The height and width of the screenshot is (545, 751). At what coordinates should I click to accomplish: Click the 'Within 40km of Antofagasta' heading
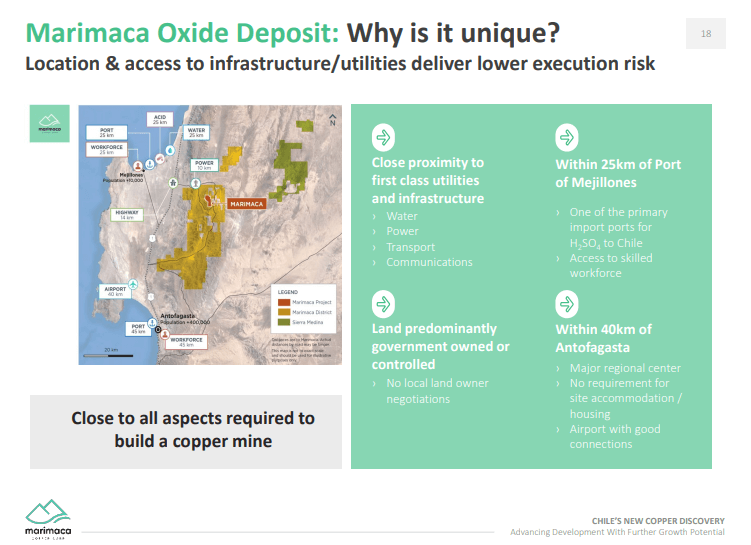(x=603, y=338)
